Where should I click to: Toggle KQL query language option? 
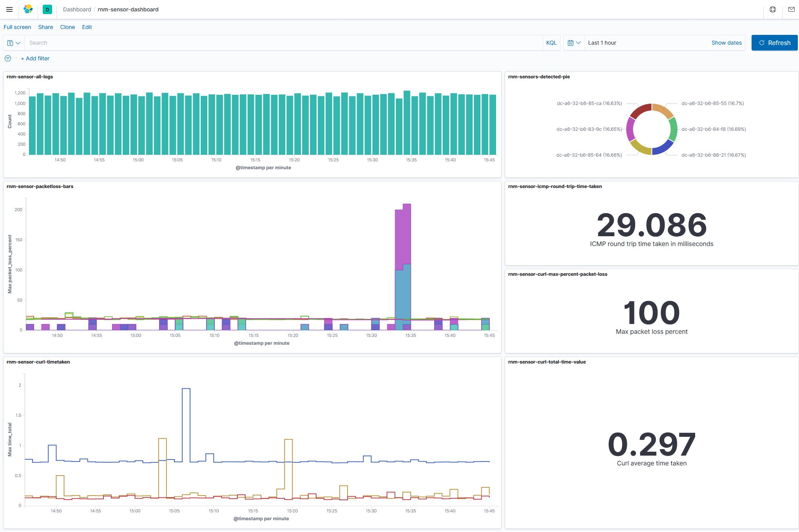click(x=551, y=43)
